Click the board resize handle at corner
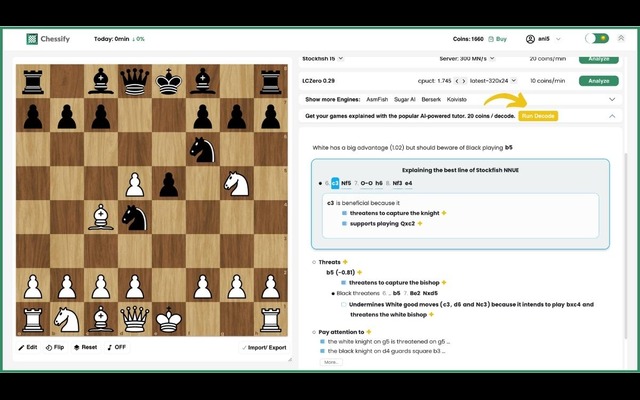Screen dimensions: 640x400 click(290, 359)
